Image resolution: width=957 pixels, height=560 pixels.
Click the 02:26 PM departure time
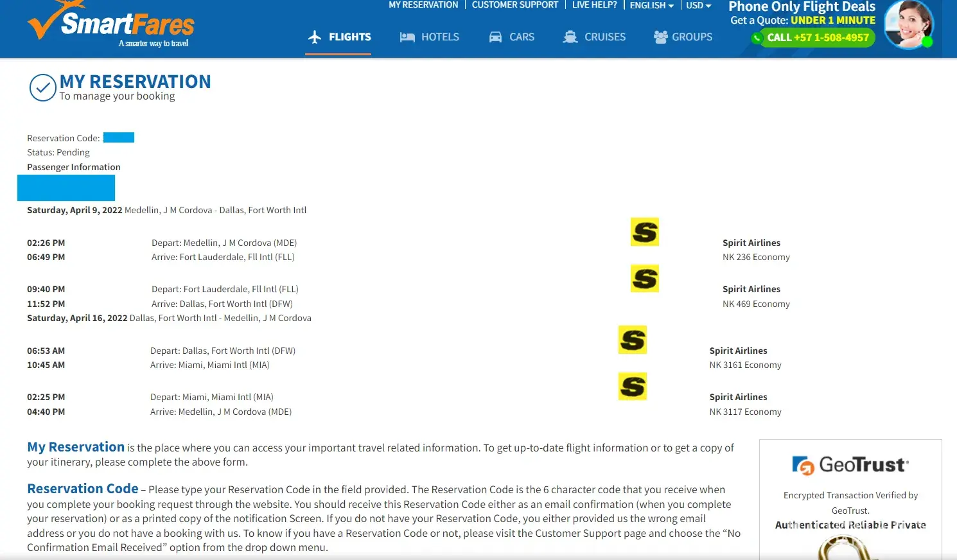[x=46, y=243]
